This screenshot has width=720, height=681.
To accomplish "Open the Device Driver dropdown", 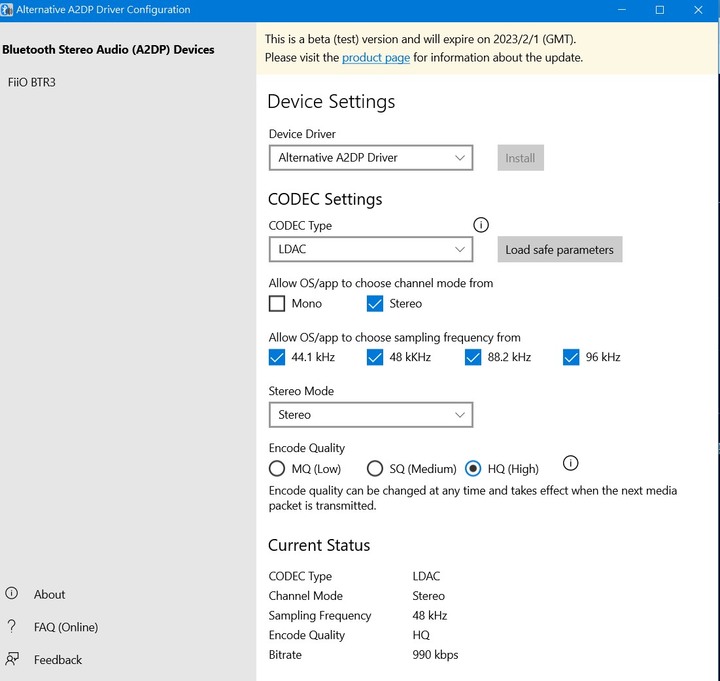I will tap(371, 158).
